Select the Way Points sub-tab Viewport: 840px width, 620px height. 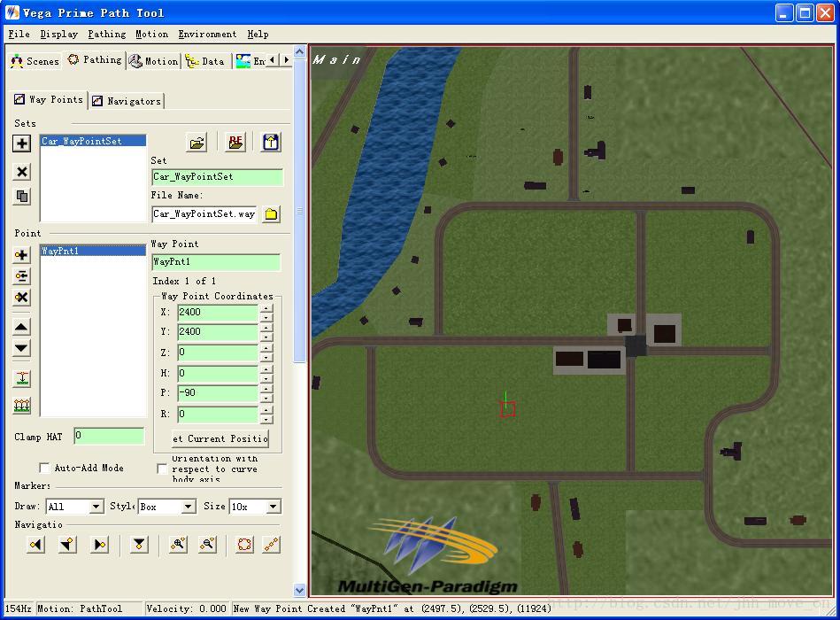[x=49, y=100]
